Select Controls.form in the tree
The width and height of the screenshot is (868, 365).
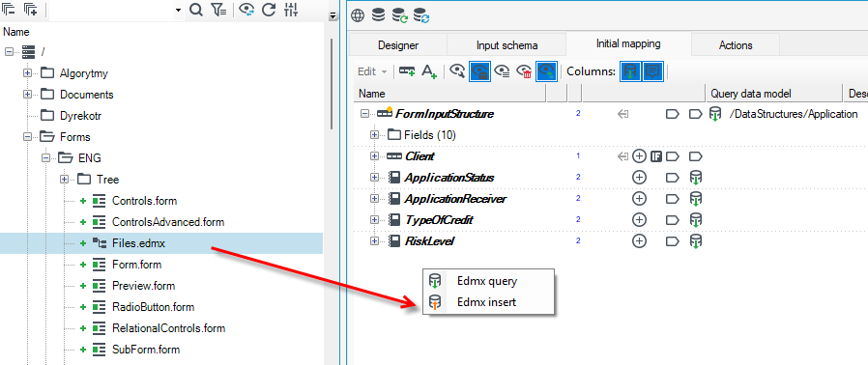144,201
